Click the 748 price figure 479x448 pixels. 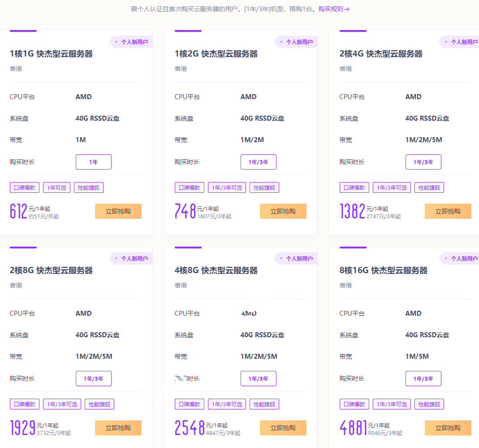[186, 211]
